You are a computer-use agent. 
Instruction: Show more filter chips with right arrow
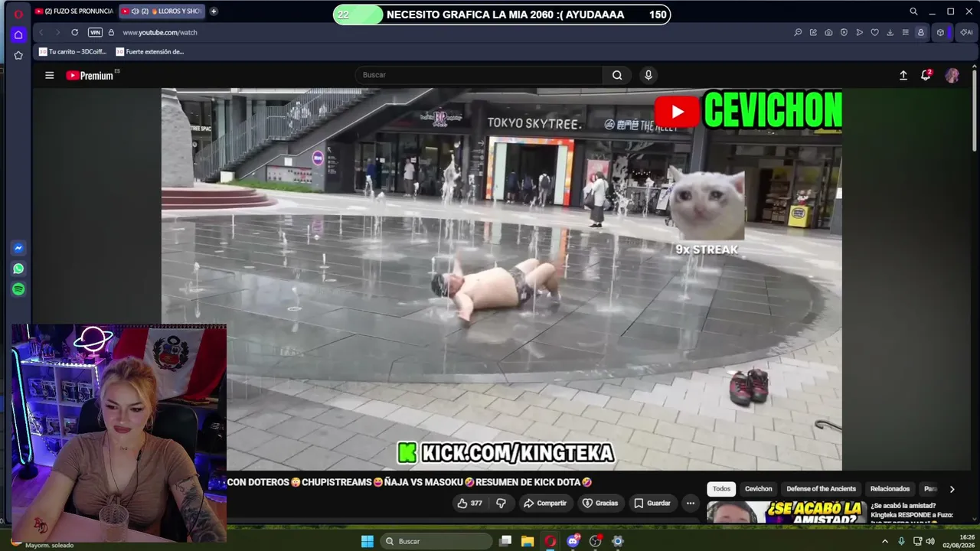[x=952, y=489]
